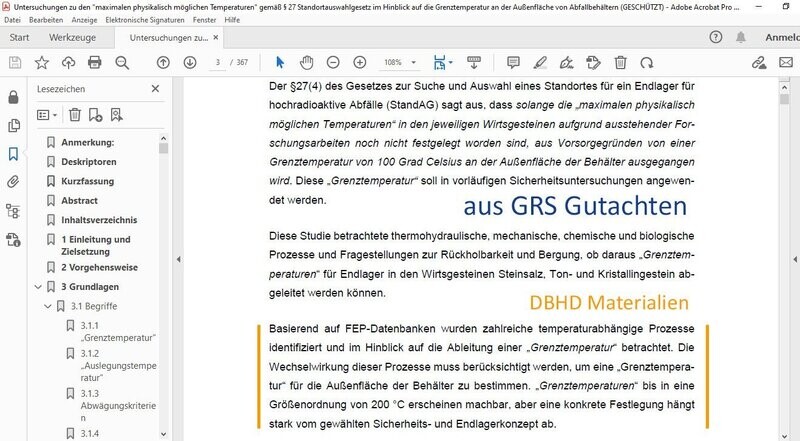Select the Hand pan tool
This screenshot has height=441, width=800.
pyautogui.click(x=306, y=62)
